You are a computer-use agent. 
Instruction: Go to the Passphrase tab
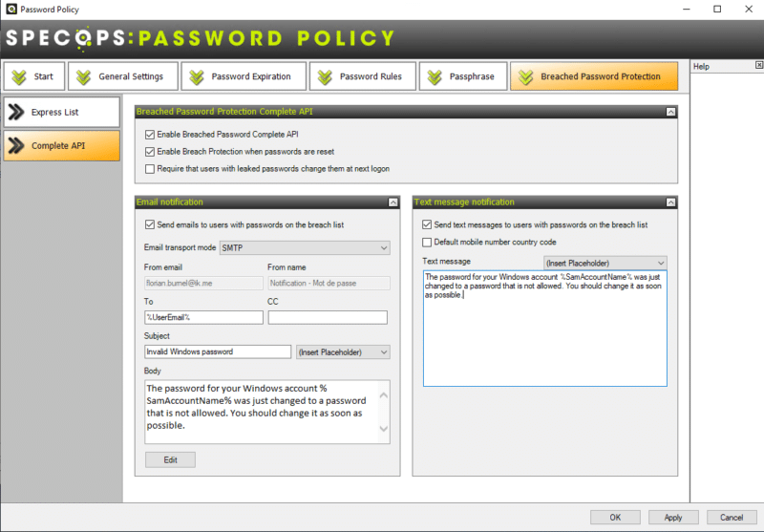[463, 76]
